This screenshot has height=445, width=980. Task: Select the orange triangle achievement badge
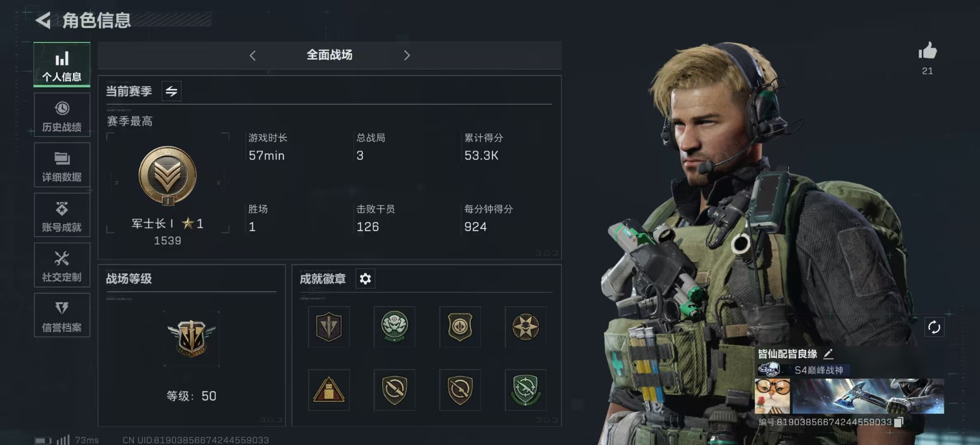[329, 390]
